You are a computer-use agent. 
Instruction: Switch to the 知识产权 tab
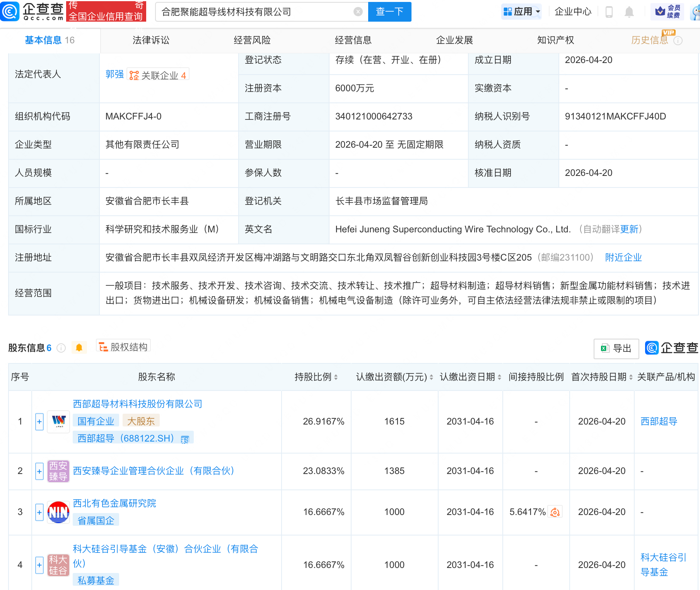555,40
